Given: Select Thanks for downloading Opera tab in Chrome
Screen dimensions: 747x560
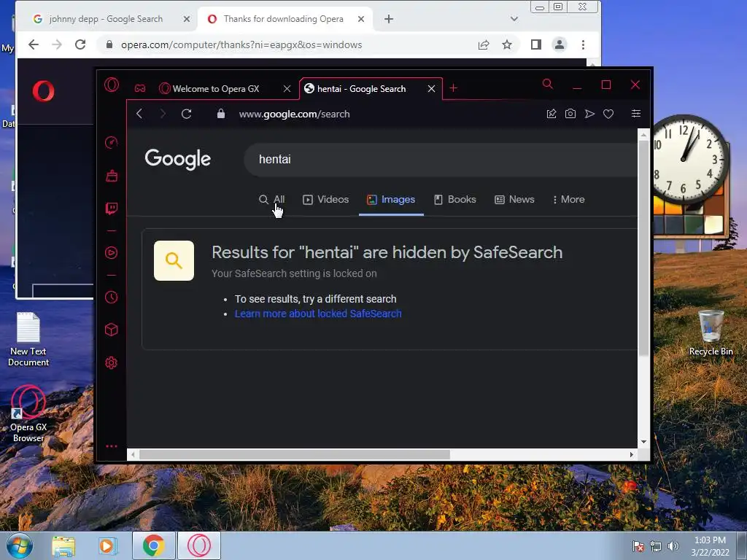Looking at the screenshot, I should (284, 19).
